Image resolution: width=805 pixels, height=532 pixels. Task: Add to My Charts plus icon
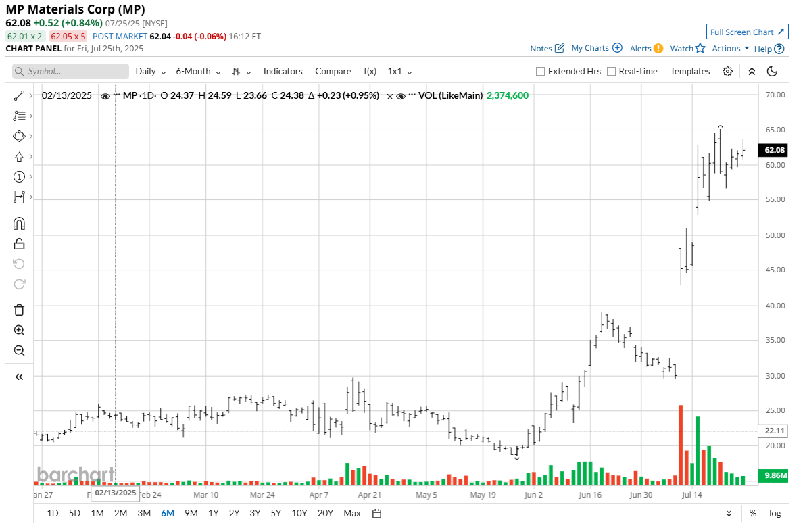(617, 48)
